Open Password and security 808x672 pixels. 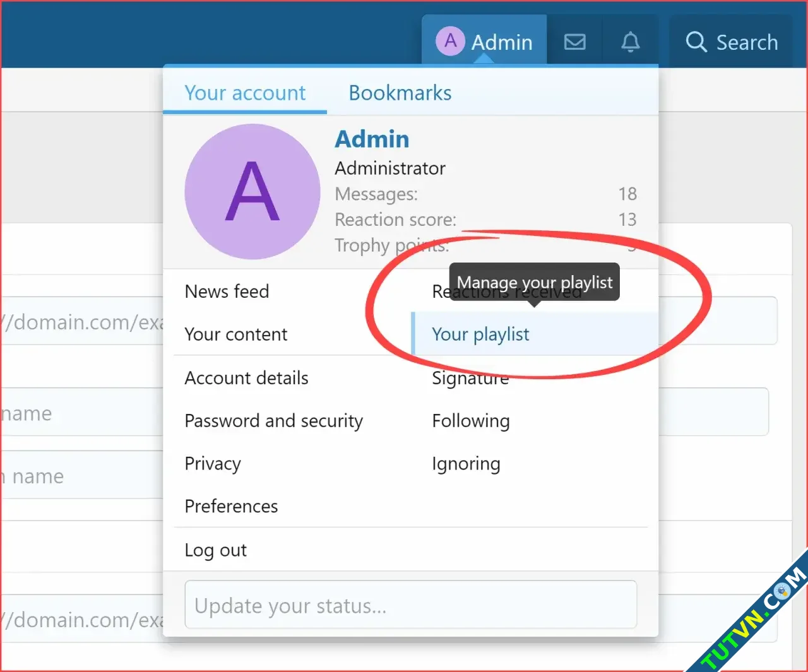[274, 421]
